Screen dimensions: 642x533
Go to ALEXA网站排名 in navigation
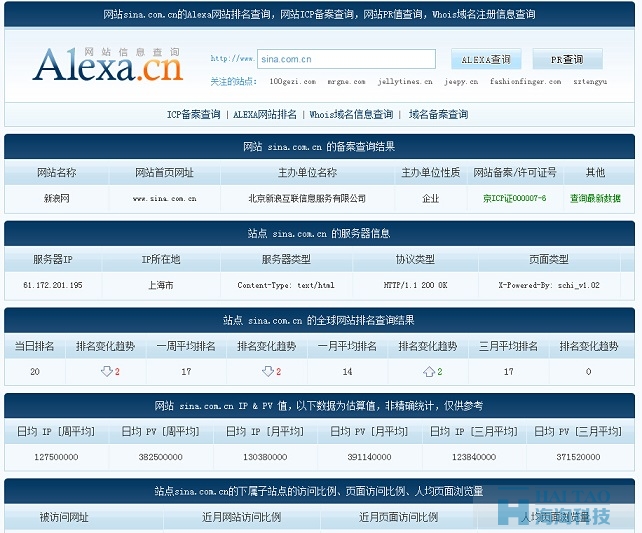click(265, 114)
